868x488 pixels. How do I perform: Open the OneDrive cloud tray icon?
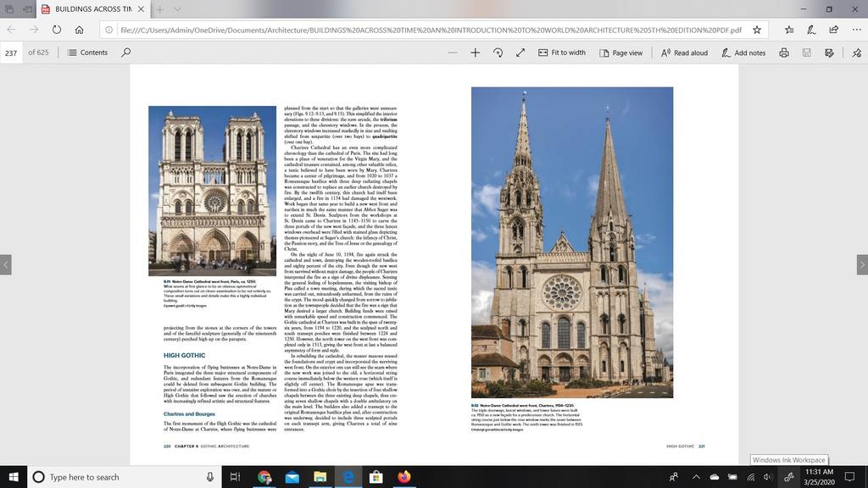click(x=715, y=477)
